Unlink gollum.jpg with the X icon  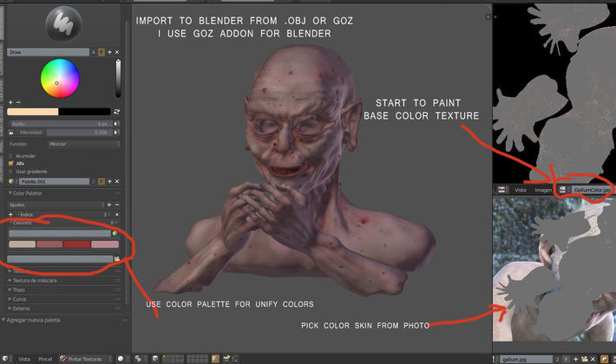(593, 359)
